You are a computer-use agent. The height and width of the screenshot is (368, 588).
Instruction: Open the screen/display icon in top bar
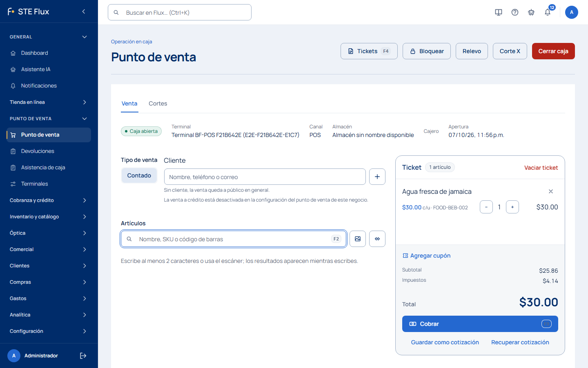(x=499, y=12)
